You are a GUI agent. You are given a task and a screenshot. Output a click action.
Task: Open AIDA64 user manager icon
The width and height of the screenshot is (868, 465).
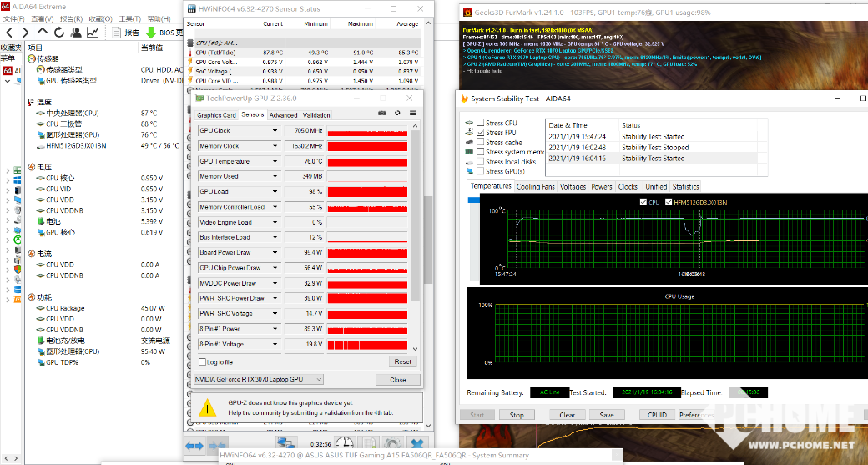click(x=77, y=33)
